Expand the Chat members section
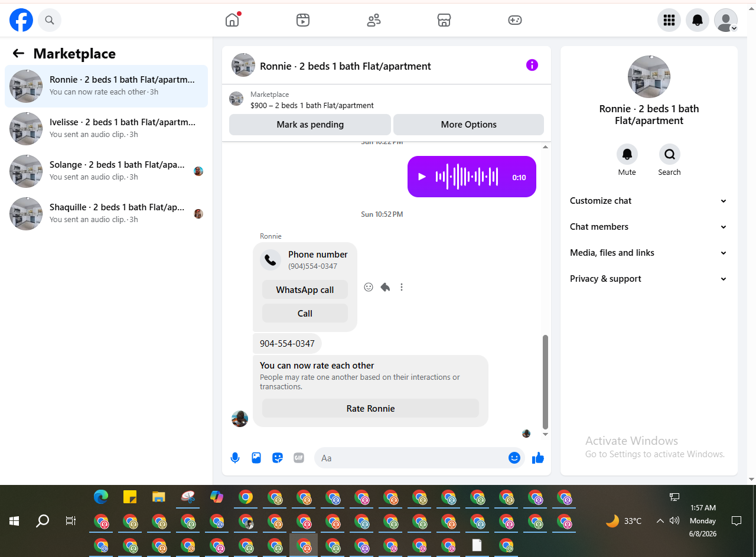756x557 pixels. click(x=649, y=227)
